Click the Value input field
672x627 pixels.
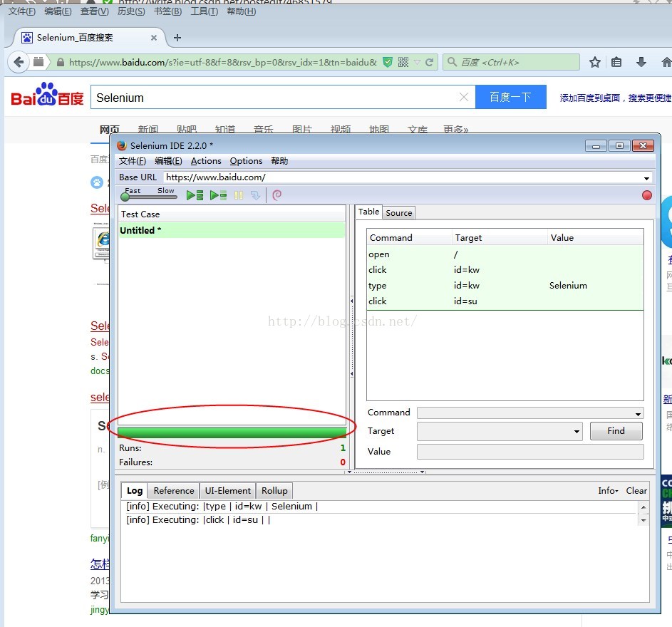click(530, 452)
